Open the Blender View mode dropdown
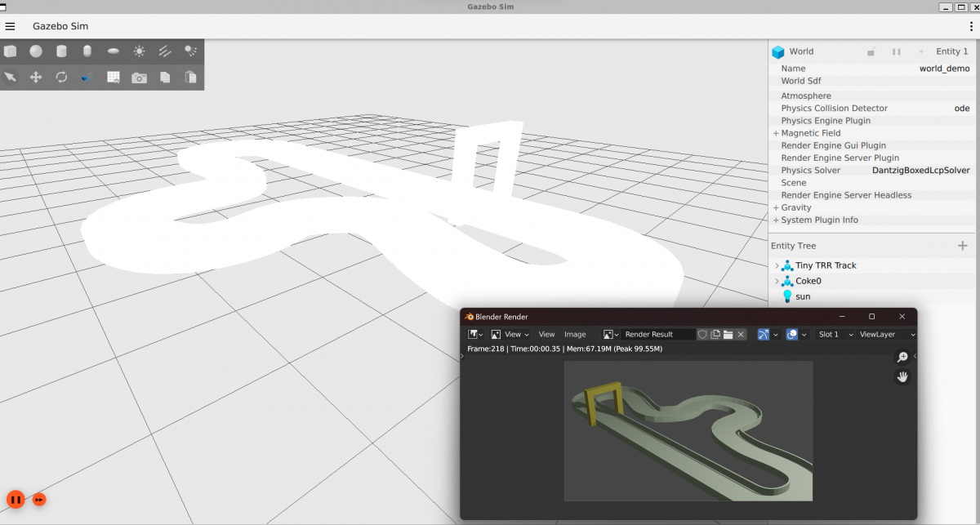Image resolution: width=980 pixels, height=525 pixels. [510, 334]
